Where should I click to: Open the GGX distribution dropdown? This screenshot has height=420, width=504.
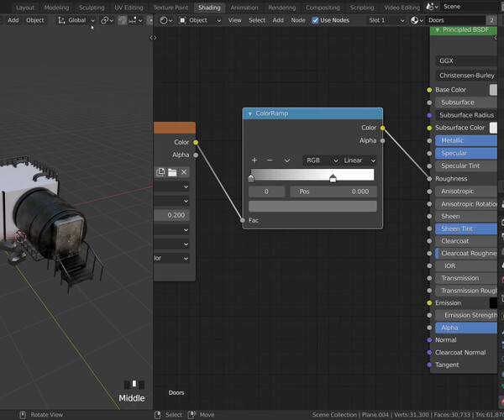click(x=466, y=60)
